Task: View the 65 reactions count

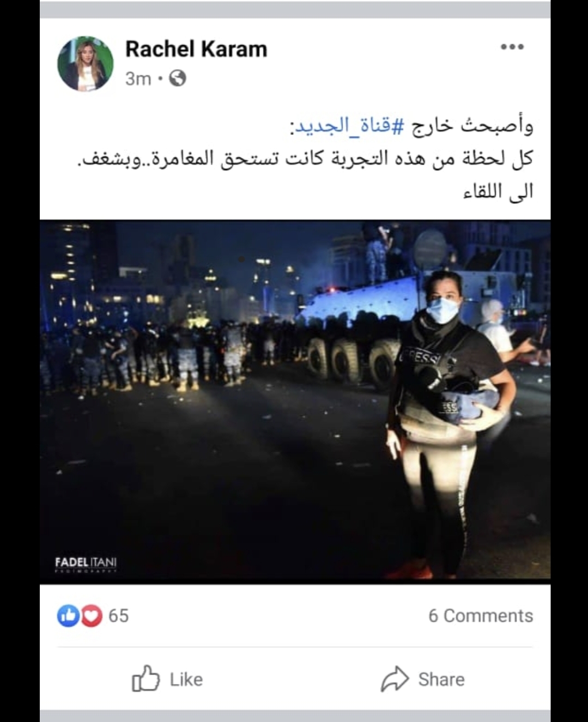Action: pyautogui.click(x=118, y=616)
